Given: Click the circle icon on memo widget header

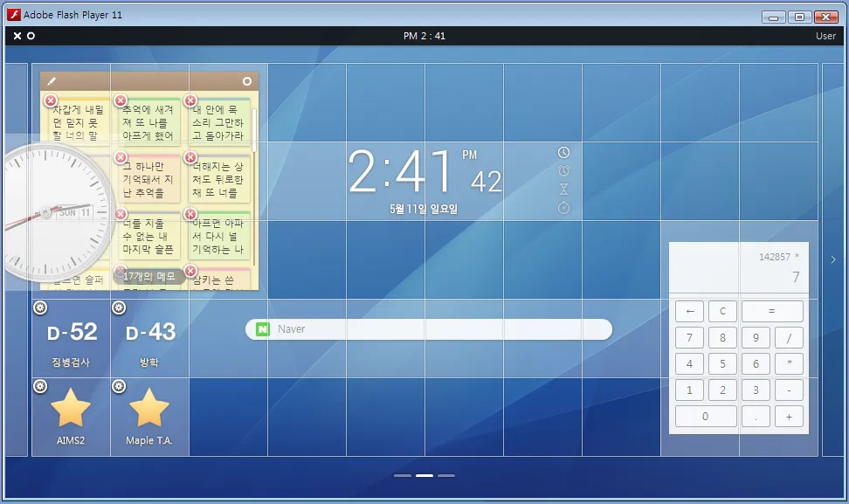Looking at the screenshot, I should pos(247,81).
